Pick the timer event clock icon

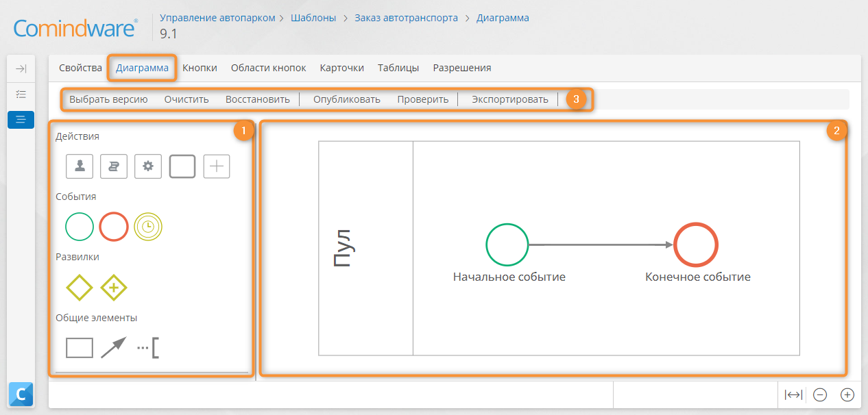click(x=148, y=227)
